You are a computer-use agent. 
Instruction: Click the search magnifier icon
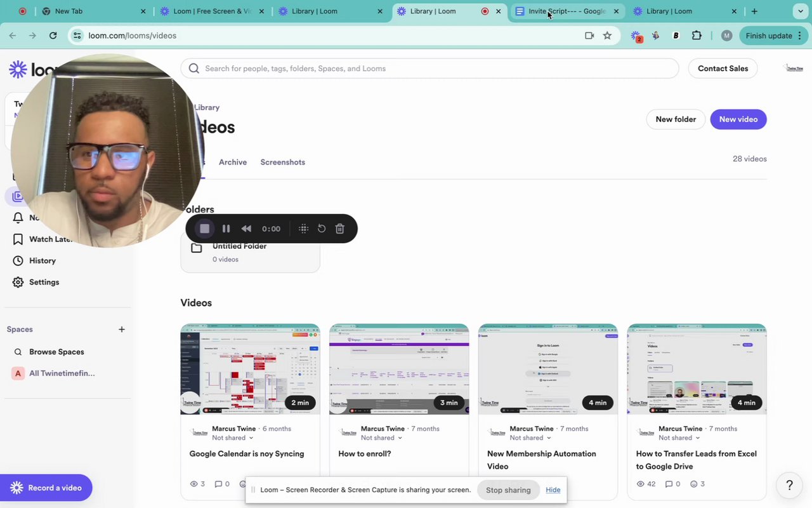coord(194,69)
